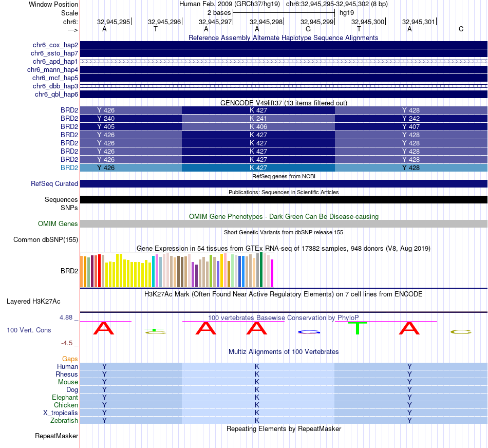
Task: Open the chr6_ssto_hap7 haplotype track label
Action: 54,53
